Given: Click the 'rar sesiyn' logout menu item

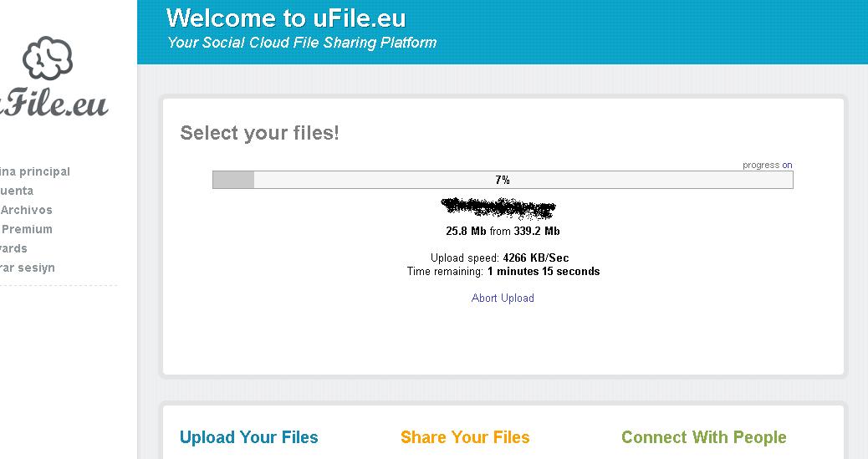Looking at the screenshot, I should pyautogui.click(x=28, y=268).
